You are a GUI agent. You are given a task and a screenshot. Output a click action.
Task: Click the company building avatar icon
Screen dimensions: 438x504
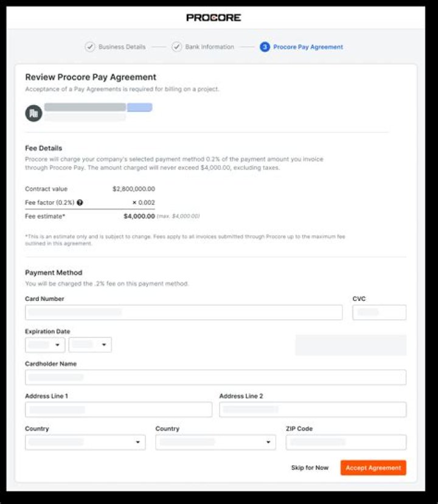pyautogui.click(x=34, y=113)
